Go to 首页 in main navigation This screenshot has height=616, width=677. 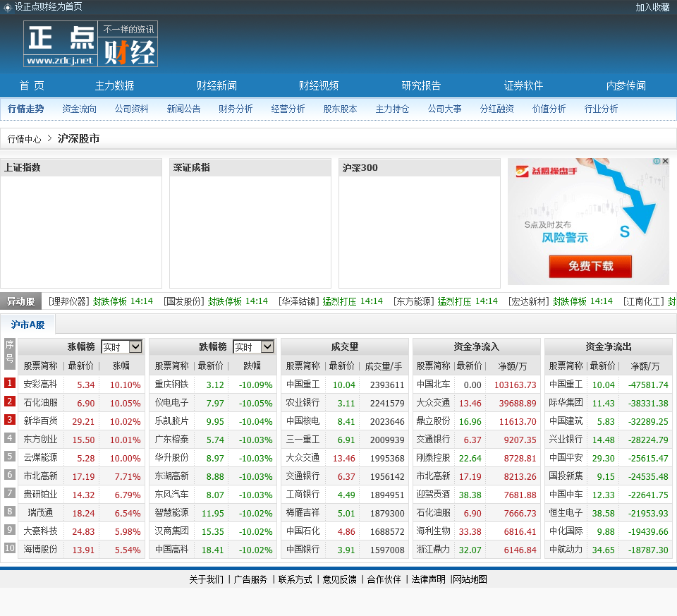coord(32,85)
